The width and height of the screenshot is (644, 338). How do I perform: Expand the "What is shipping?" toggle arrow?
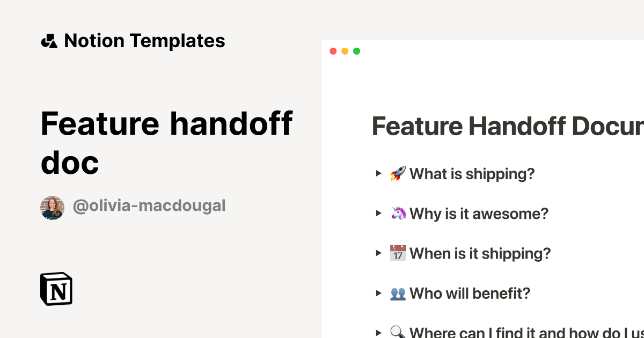pyautogui.click(x=378, y=173)
